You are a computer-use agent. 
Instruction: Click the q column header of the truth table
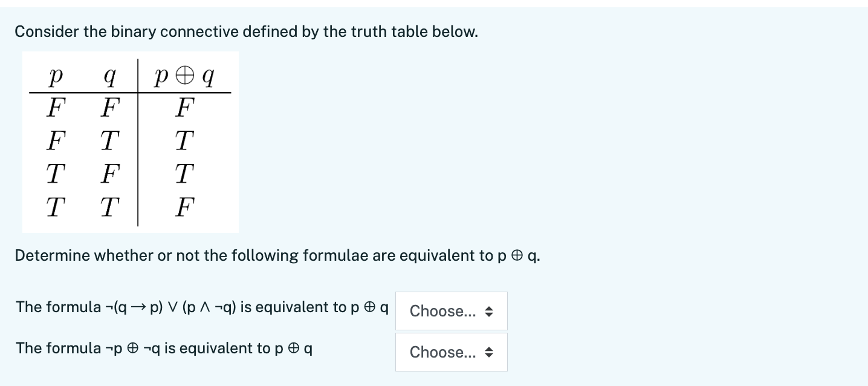tap(109, 76)
